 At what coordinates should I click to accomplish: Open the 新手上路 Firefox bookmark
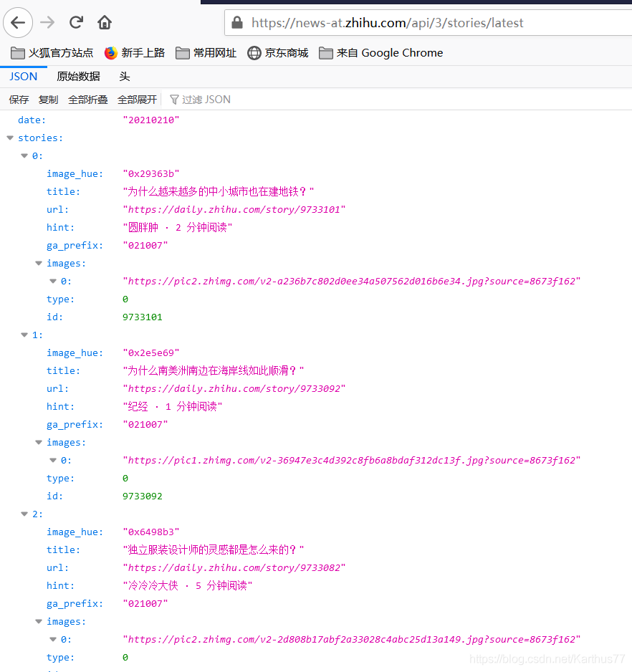pyautogui.click(x=135, y=53)
